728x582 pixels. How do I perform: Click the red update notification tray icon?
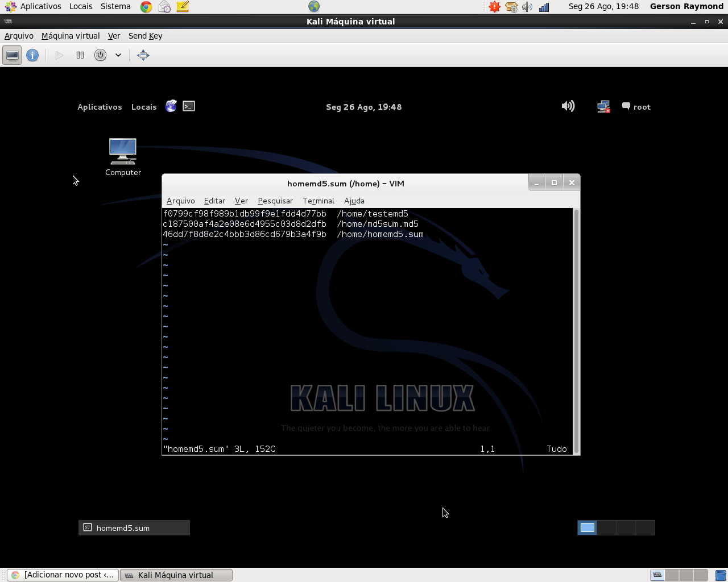(495, 7)
